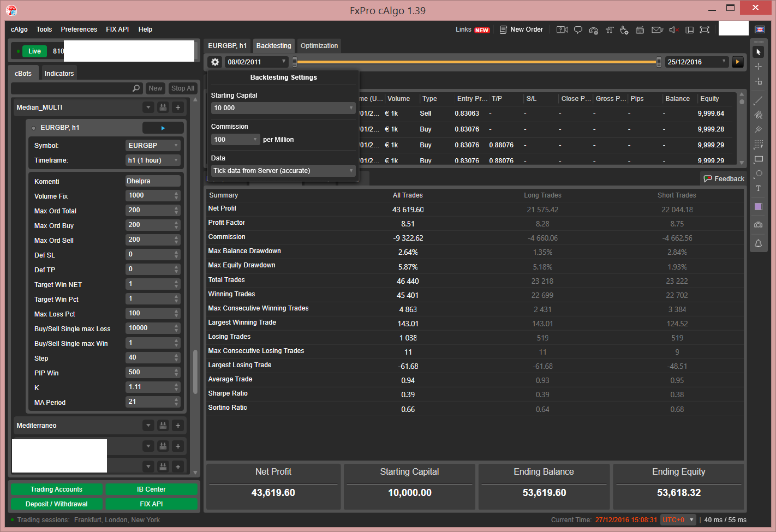Select the rectangle shape tool

(x=759, y=159)
